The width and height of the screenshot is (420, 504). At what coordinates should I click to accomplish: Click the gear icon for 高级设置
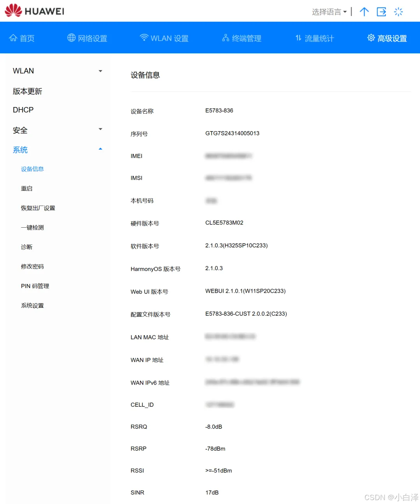coord(371,38)
